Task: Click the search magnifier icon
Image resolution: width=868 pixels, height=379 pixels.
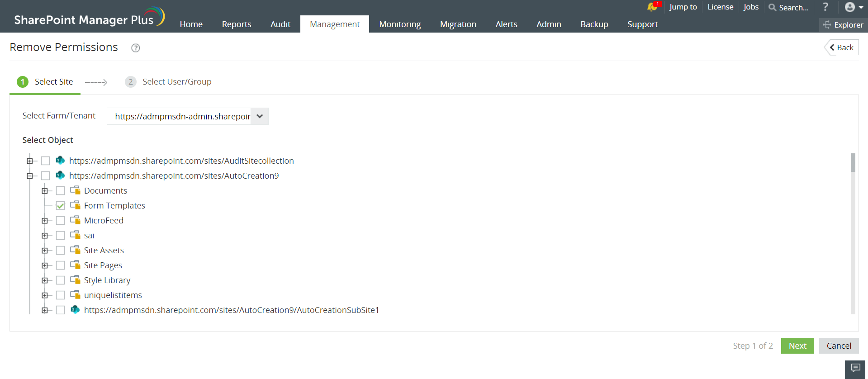Action: 773,7
